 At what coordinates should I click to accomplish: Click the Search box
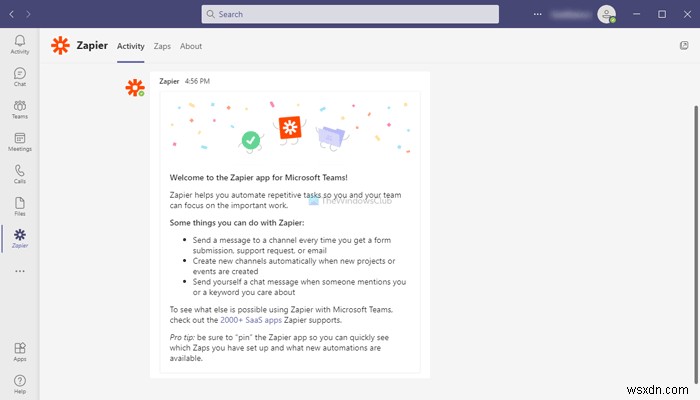point(350,14)
